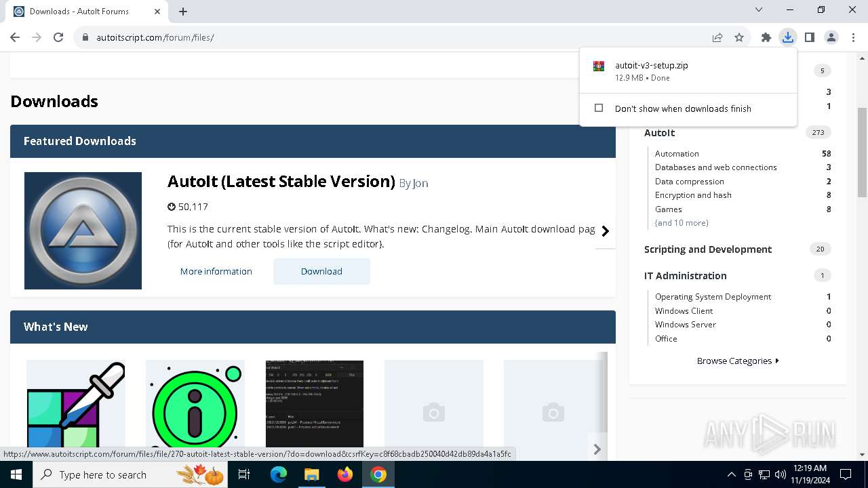Open the AutoIt category link

tap(659, 133)
